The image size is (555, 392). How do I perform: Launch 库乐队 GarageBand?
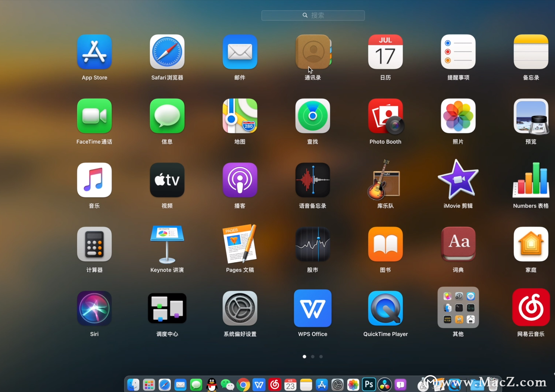pos(384,180)
